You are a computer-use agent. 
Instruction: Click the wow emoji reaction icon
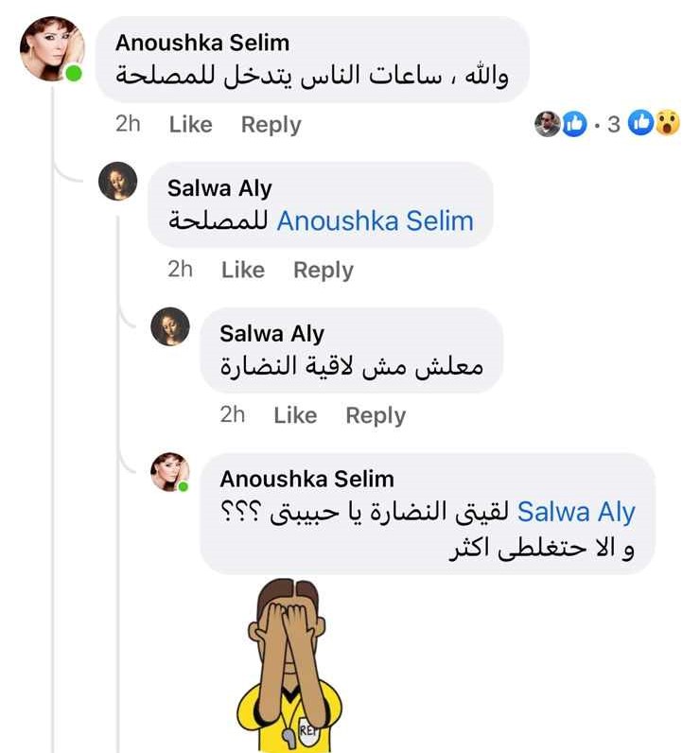pos(668,123)
